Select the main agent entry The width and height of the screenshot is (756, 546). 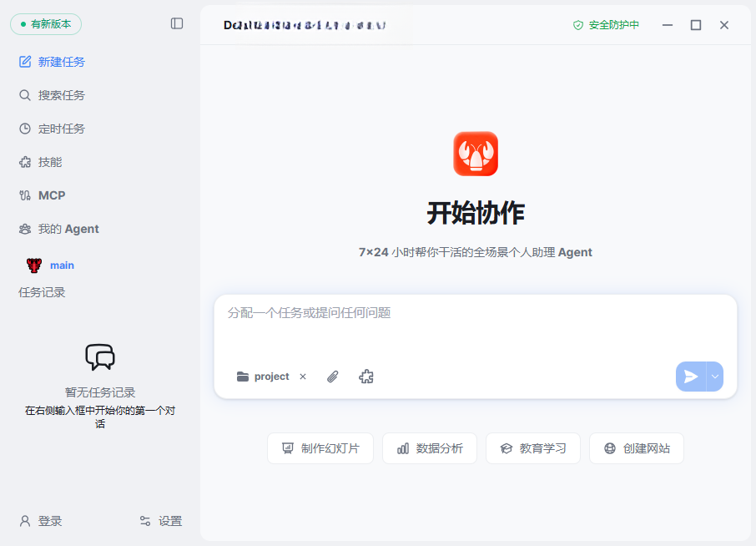[51, 265]
